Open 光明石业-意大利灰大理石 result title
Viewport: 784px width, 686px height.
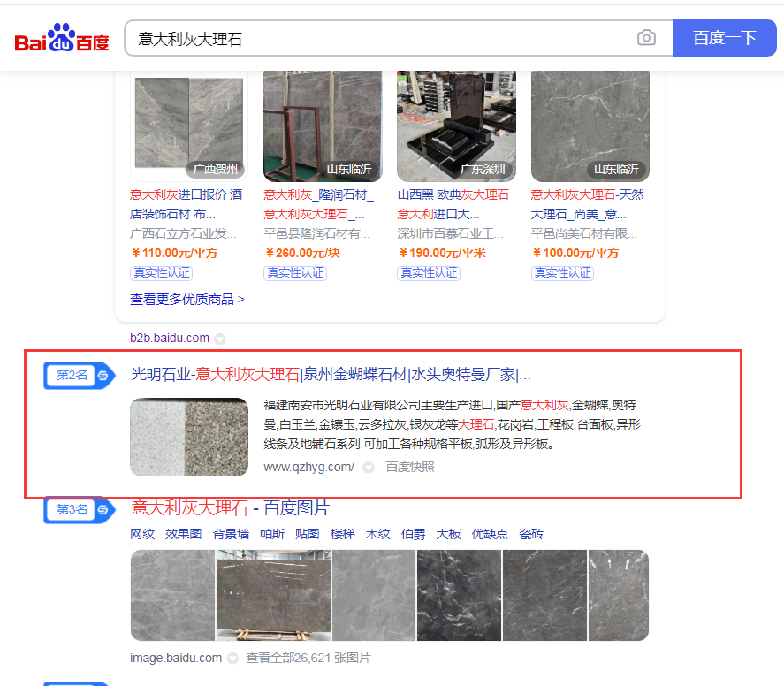331,374
